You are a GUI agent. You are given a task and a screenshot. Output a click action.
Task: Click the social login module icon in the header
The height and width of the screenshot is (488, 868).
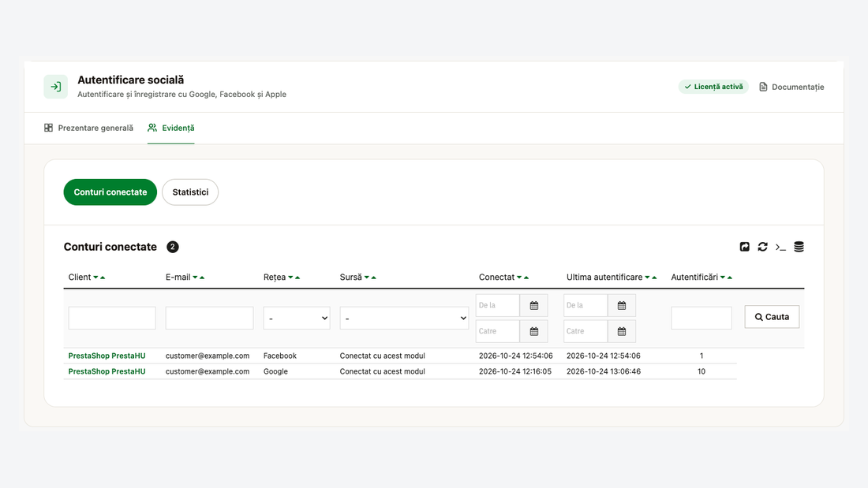(x=55, y=87)
